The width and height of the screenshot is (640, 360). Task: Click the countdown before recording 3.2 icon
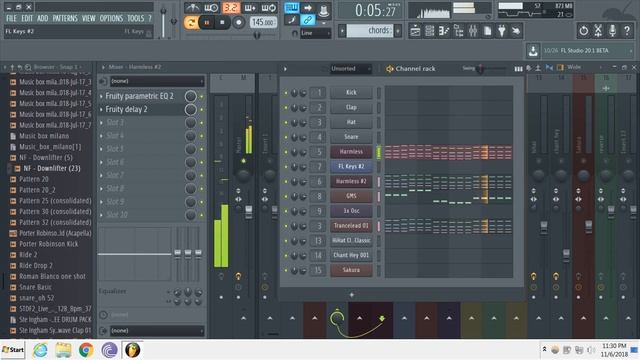click(x=231, y=8)
